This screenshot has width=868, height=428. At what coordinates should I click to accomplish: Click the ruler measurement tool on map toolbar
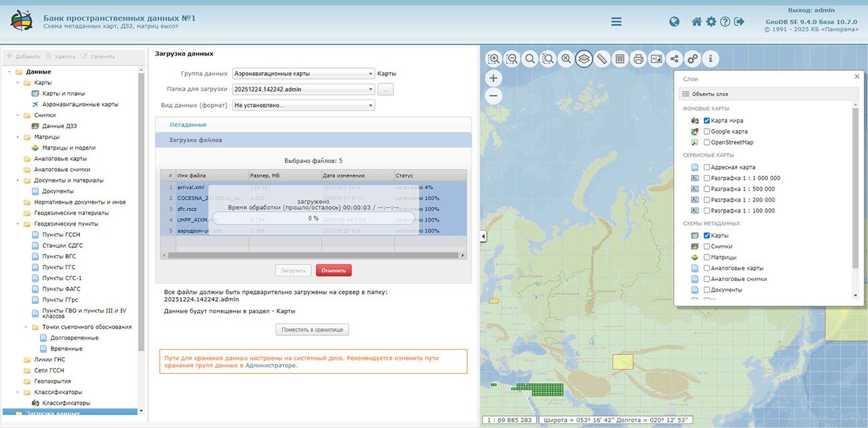[602, 59]
